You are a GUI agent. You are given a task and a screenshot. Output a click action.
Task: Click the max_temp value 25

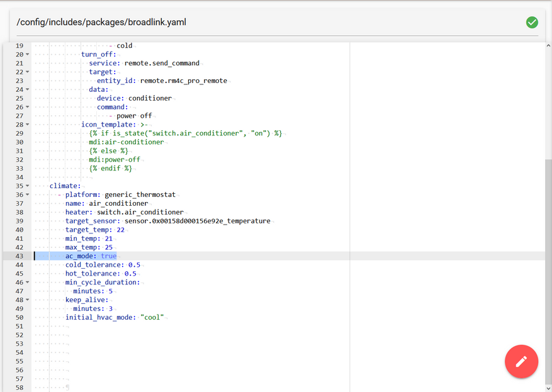coord(109,247)
